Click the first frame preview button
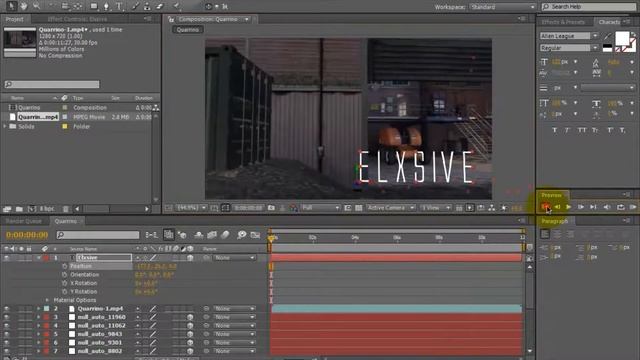The height and width of the screenshot is (360, 640). click(545, 207)
